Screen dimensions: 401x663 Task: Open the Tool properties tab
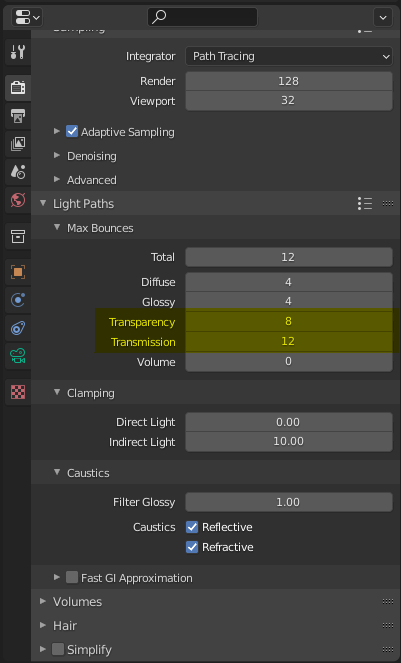(x=18, y=52)
